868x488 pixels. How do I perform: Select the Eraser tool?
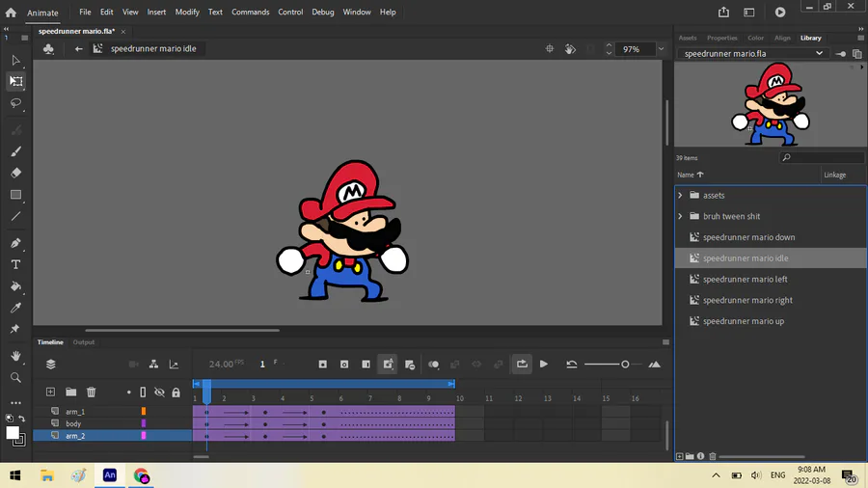(15, 173)
